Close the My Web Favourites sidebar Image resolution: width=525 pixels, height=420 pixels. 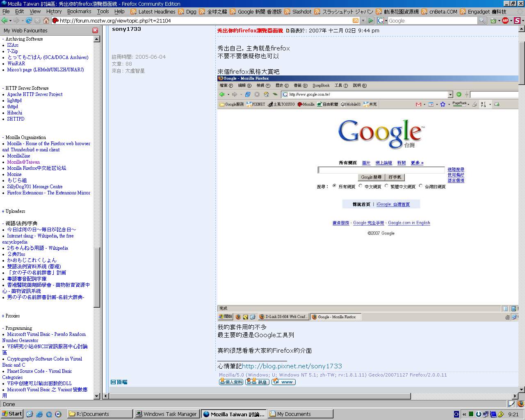(x=95, y=30)
